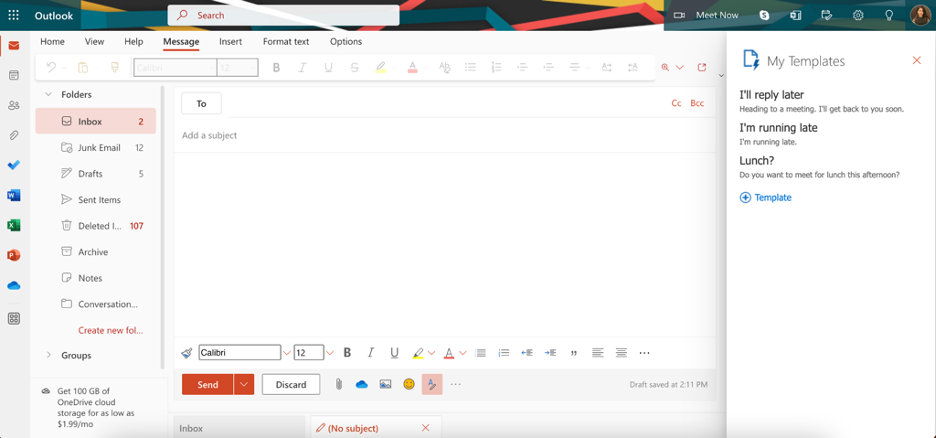Open the Format text ribbon tab
Viewport: 936px width, 438px height.
[286, 42]
